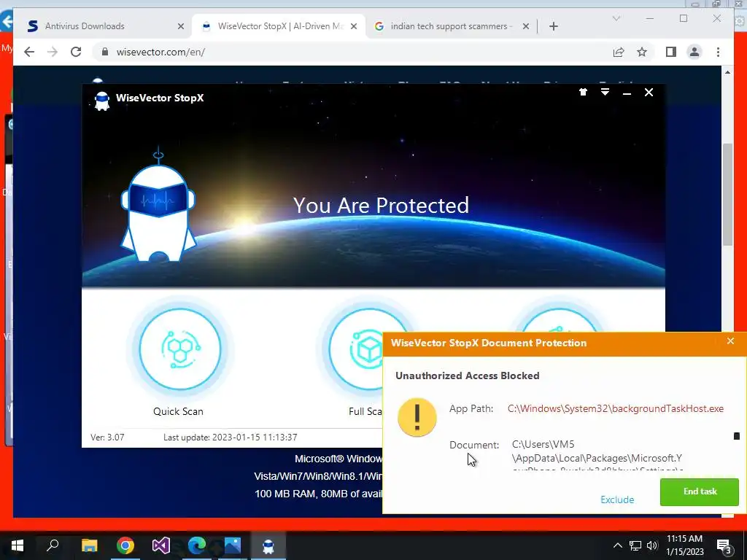This screenshot has width=747, height=560.
Task: Minimize the WiseVector StopX window
Action: [x=627, y=93]
